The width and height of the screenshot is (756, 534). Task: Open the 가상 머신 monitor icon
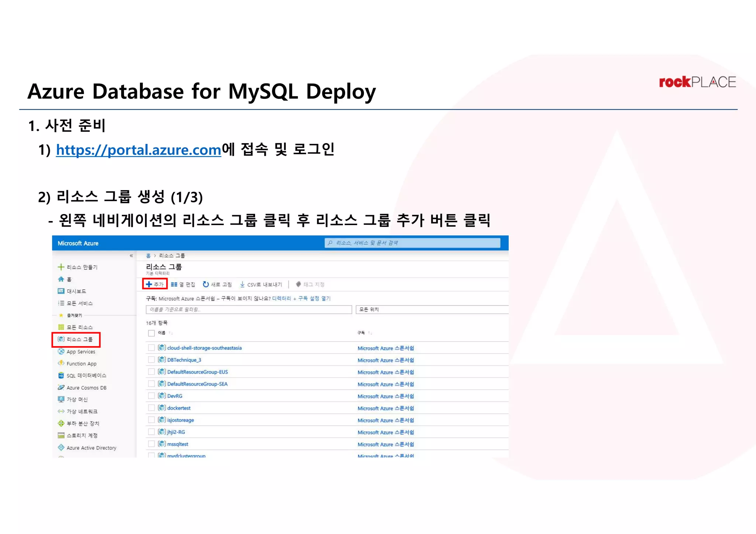(61, 399)
